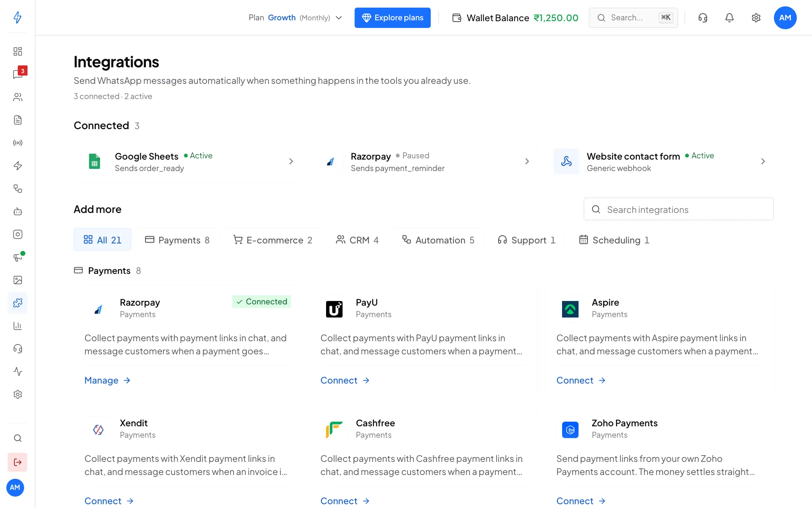This screenshot has height=508, width=812.
Task: Select the Automation 5 filter tab
Action: [x=438, y=240]
